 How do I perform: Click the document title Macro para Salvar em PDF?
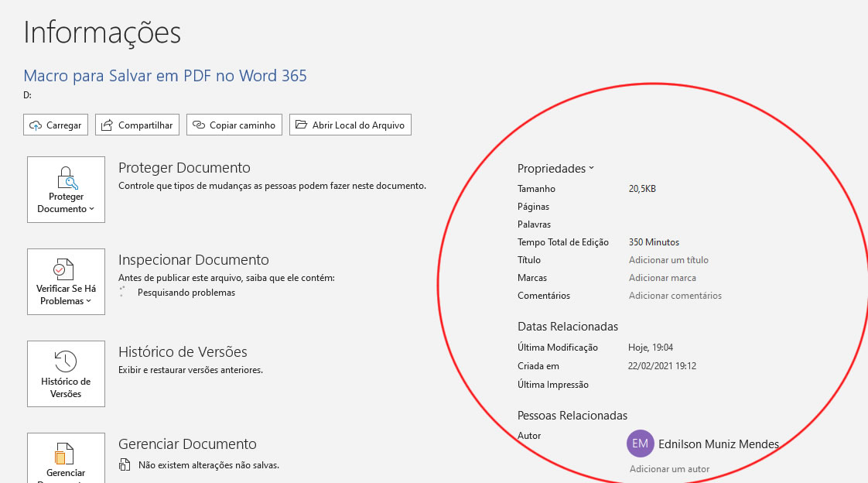pyautogui.click(x=165, y=75)
